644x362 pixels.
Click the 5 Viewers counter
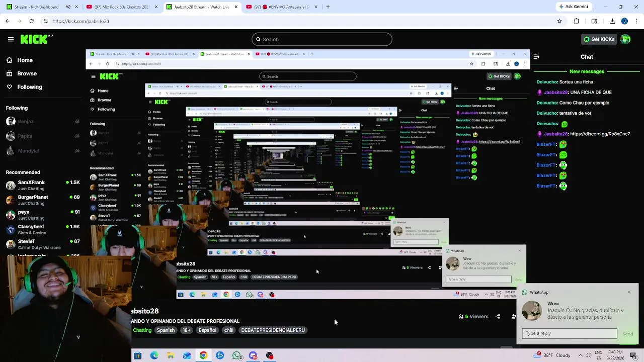473,317
